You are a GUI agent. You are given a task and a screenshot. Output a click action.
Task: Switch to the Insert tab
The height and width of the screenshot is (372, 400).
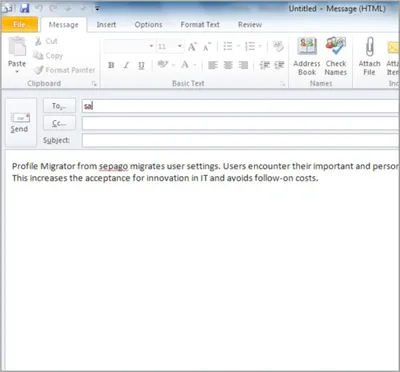106,25
